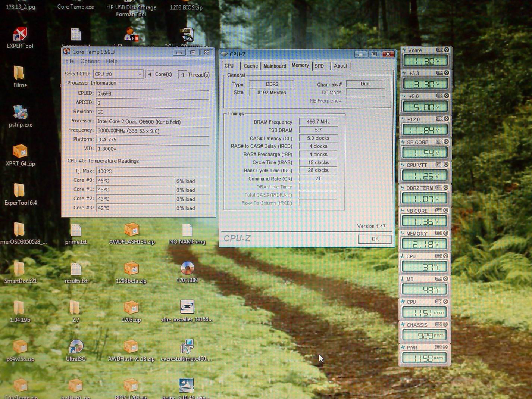Select the Memory tab in CPU-Z
Screen dimensions: 532x399
coord(300,65)
